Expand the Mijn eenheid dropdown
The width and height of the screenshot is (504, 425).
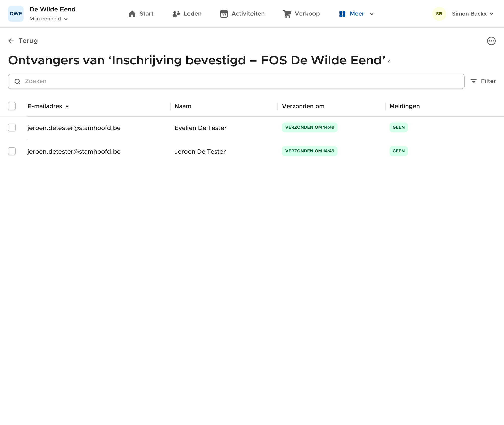pos(48,19)
